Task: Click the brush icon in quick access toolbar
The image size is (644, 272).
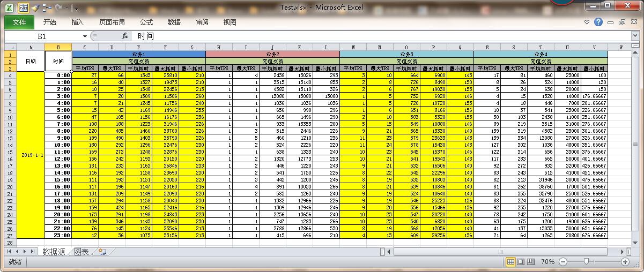Action: pos(35,8)
